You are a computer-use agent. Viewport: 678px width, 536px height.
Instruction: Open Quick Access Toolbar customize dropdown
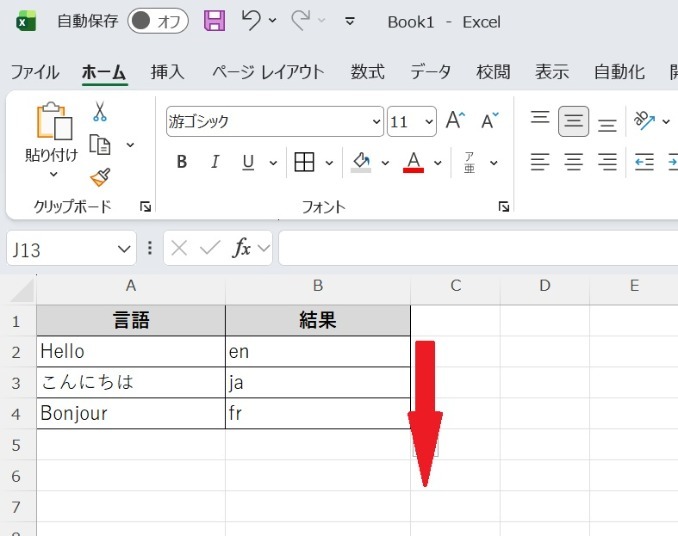coord(350,21)
